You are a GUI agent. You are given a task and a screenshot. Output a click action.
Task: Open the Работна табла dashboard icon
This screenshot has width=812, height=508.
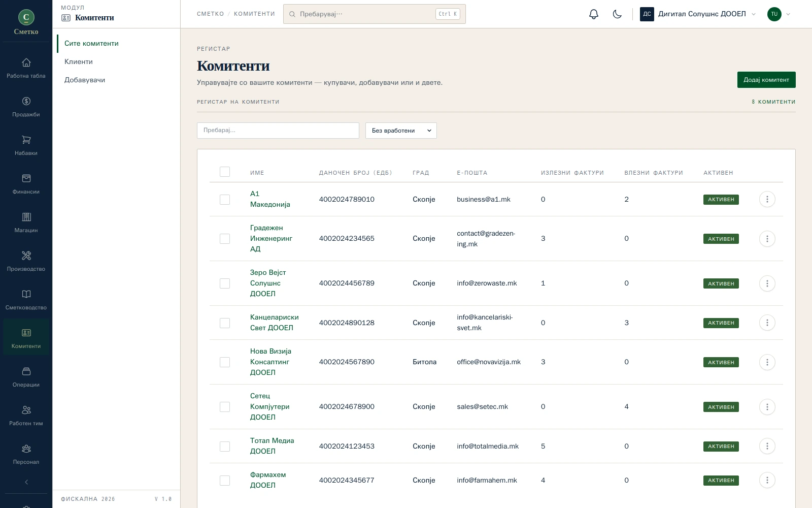point(26,69)
